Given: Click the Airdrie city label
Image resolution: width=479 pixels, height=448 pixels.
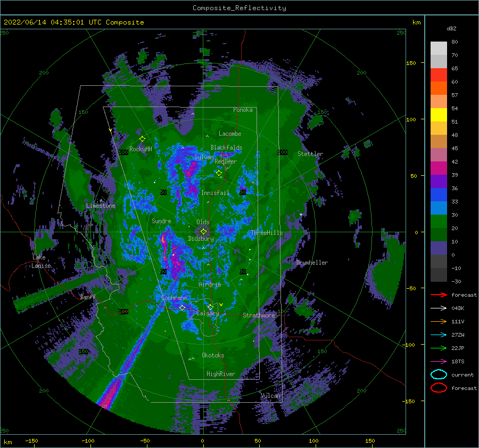Looking at the screenshot, I should [210, 284].
